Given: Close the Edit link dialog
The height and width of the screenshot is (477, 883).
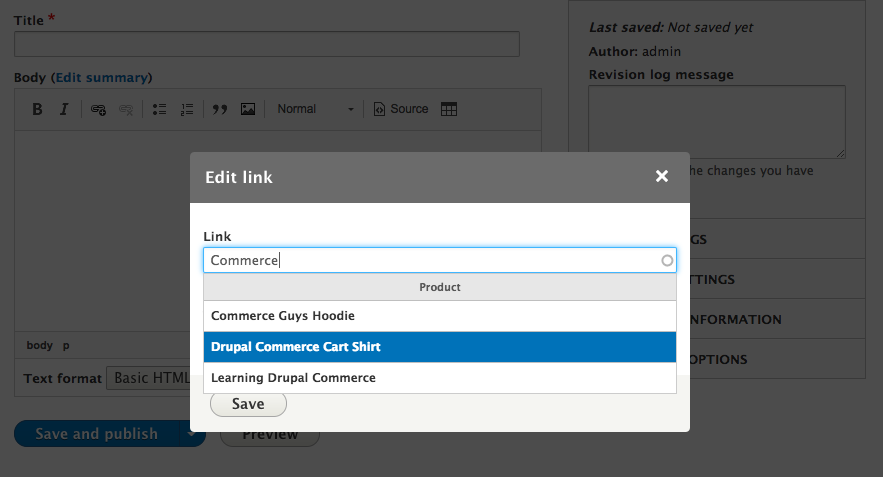Looking at the screenshot, I should click(661, 176).
